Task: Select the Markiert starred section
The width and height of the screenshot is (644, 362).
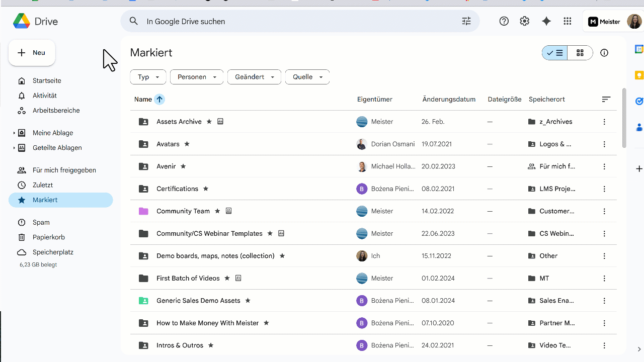Action: (x=60, y=200)
